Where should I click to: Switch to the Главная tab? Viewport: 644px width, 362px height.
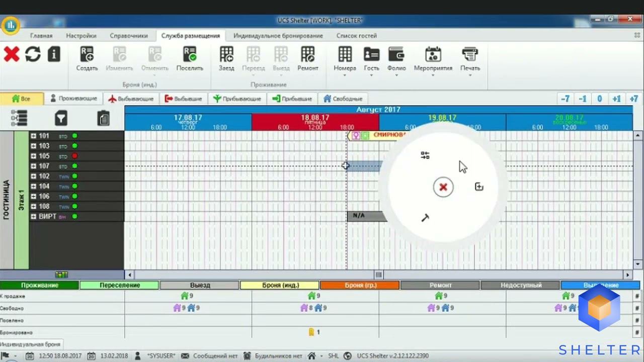[41, 36]
